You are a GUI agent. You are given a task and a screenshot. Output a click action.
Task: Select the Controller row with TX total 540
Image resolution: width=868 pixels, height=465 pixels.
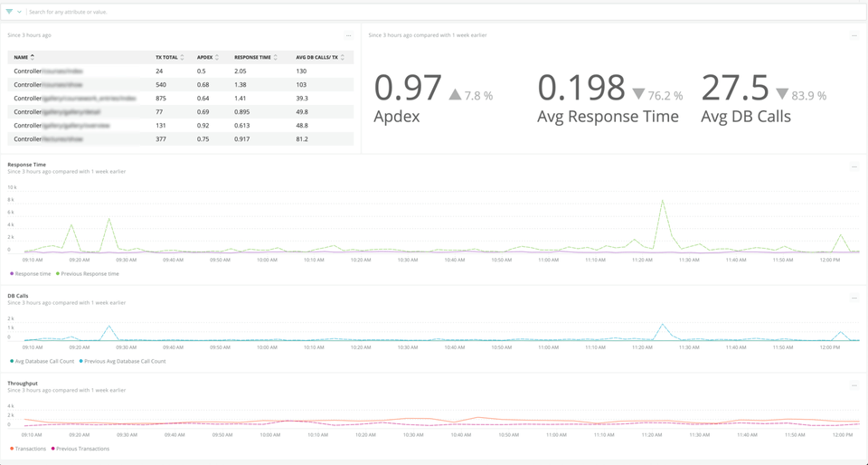coord(181,85)
